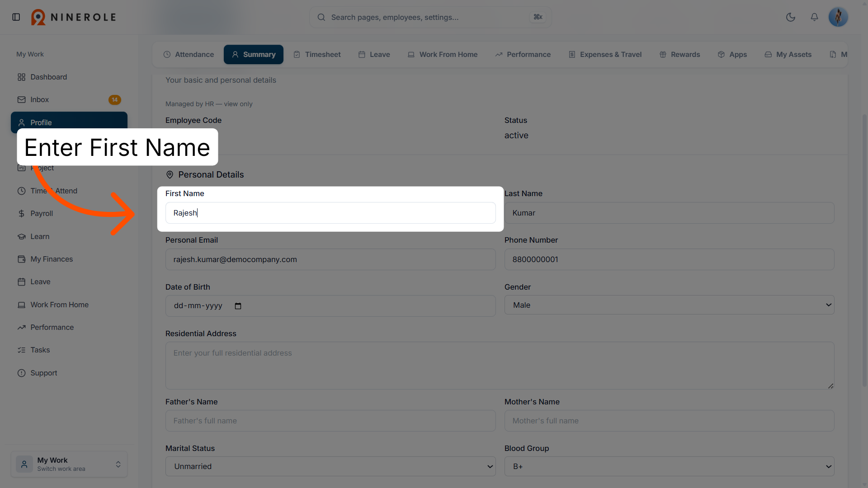
Task: Open the Inbox with 14 items
Action: [69, 100]
